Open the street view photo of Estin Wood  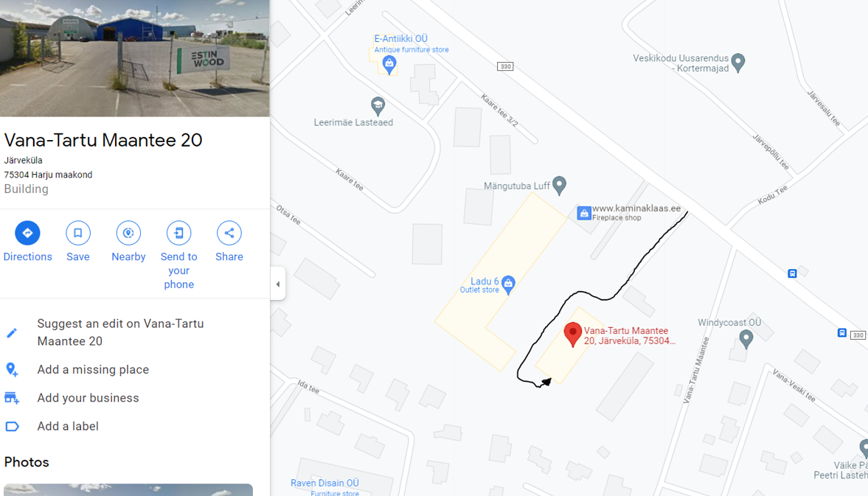tap(134, 58)
